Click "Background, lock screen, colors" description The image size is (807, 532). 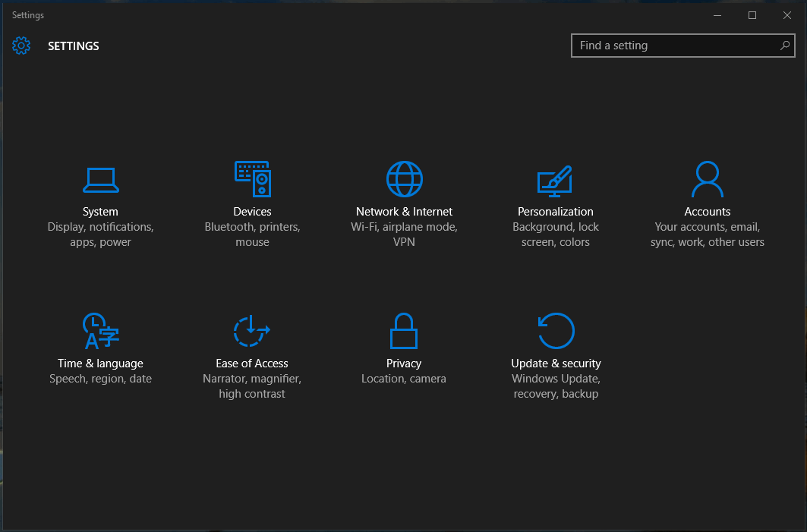555,235
